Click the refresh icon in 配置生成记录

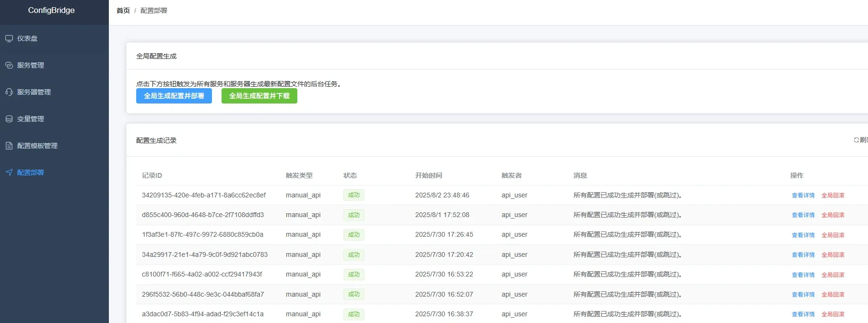click(x=856, y=140)
